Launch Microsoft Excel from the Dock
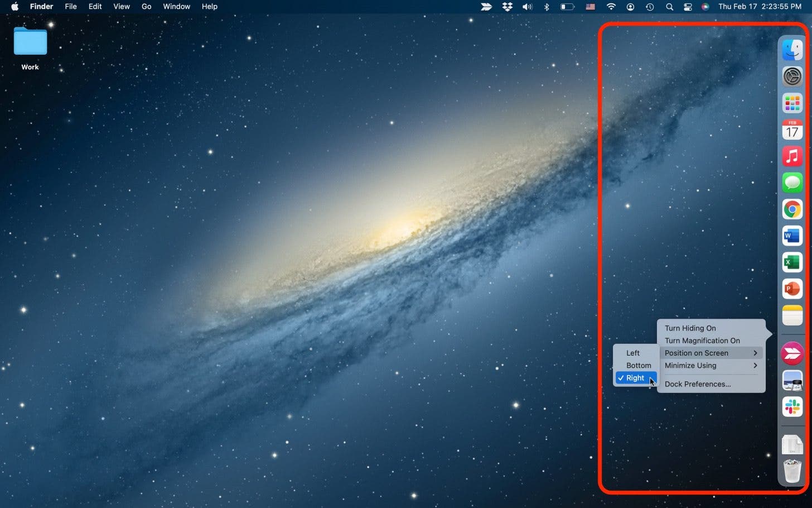The image size is (812, 508). (x=792, y=262)
